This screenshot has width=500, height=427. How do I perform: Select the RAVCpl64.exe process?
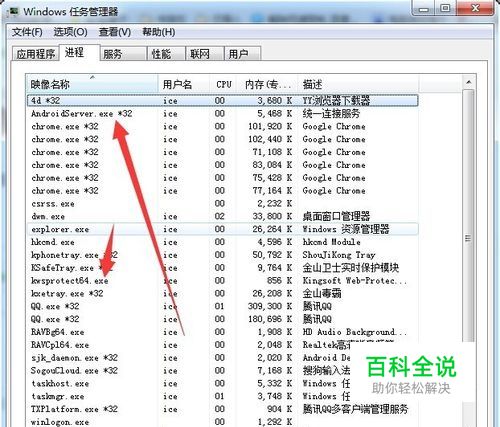click(x=223, y=345)
